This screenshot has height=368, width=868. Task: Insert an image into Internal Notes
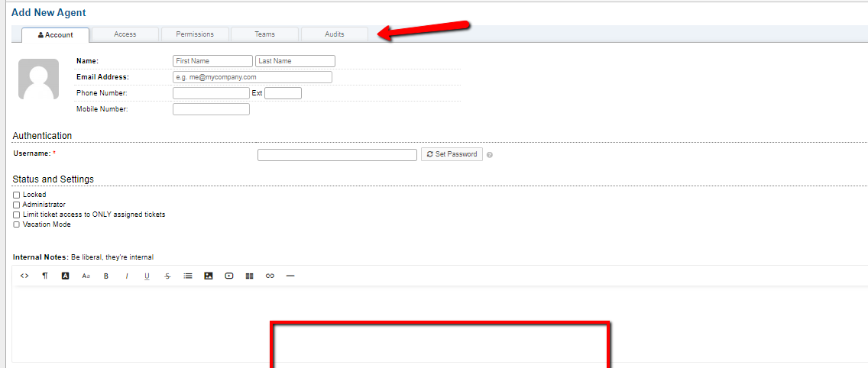pos(209,276)
